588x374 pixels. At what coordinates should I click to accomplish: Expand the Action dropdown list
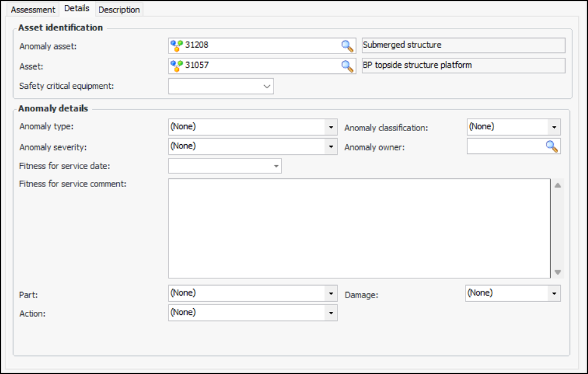(x=331, y=313)
